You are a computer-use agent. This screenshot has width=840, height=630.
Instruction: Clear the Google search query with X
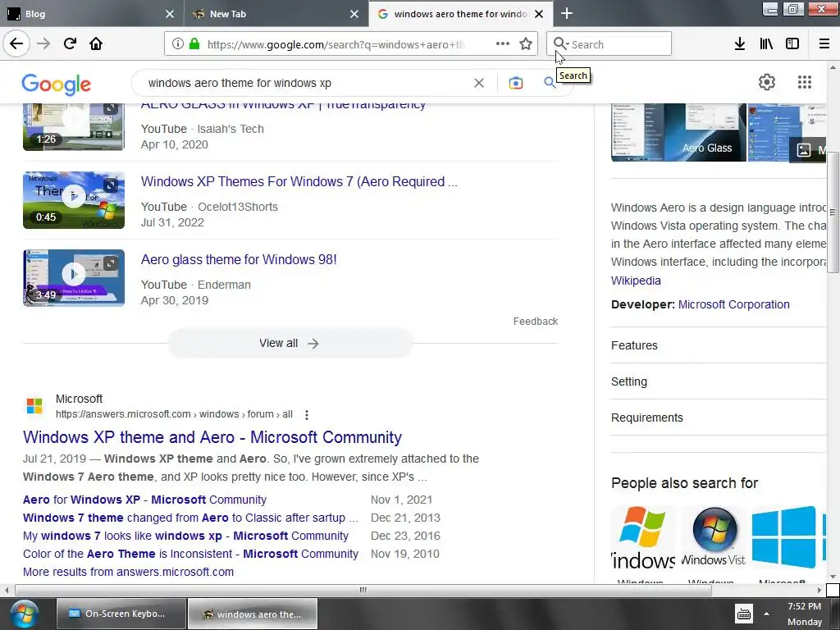tap(479, 83)
